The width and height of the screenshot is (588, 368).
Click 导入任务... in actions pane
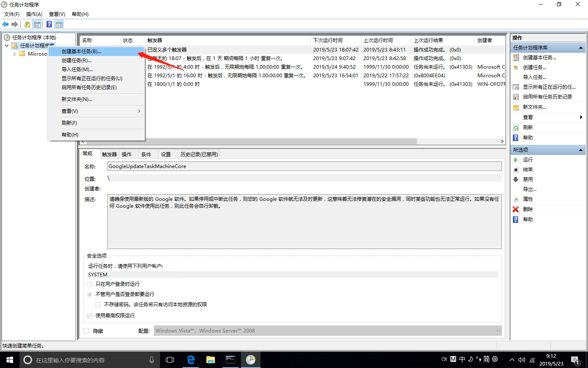[535, 77]
